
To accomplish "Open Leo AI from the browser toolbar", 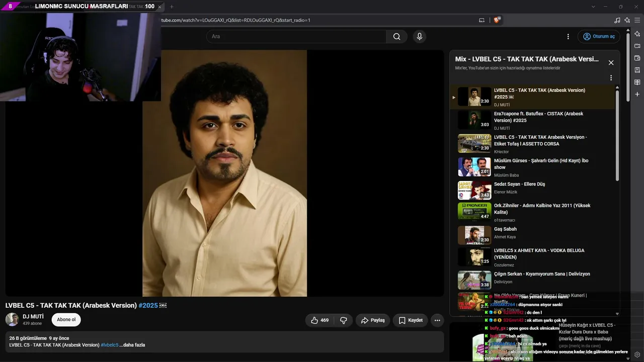I will pos(627,20).
